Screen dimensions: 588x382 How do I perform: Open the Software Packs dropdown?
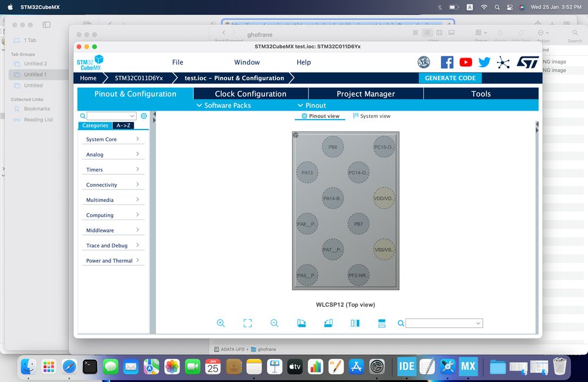tap(224, 105)
